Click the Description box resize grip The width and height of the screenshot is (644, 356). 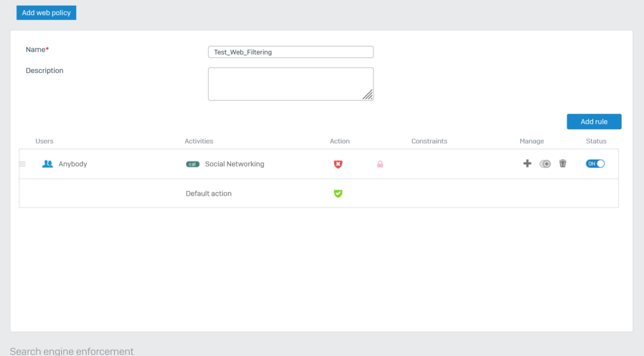point(368,95)
